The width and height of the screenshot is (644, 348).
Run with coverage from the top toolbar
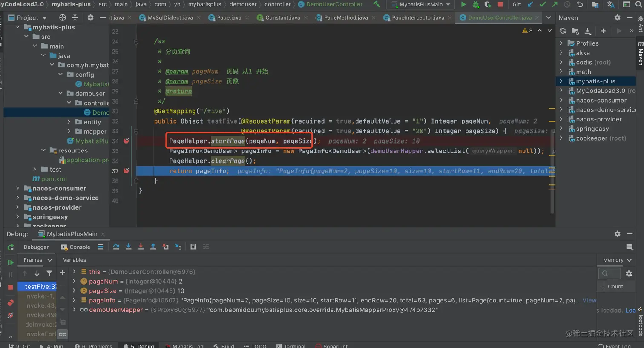pos(488,4)
